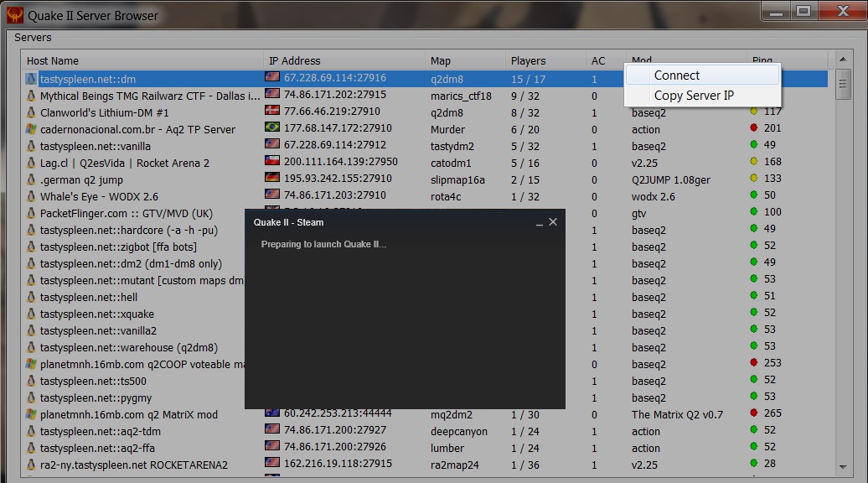The width and height of the screenshot is (868, 483).
Task: Minimize the Quake II - Steam dialog
Action: click(540, 223)
